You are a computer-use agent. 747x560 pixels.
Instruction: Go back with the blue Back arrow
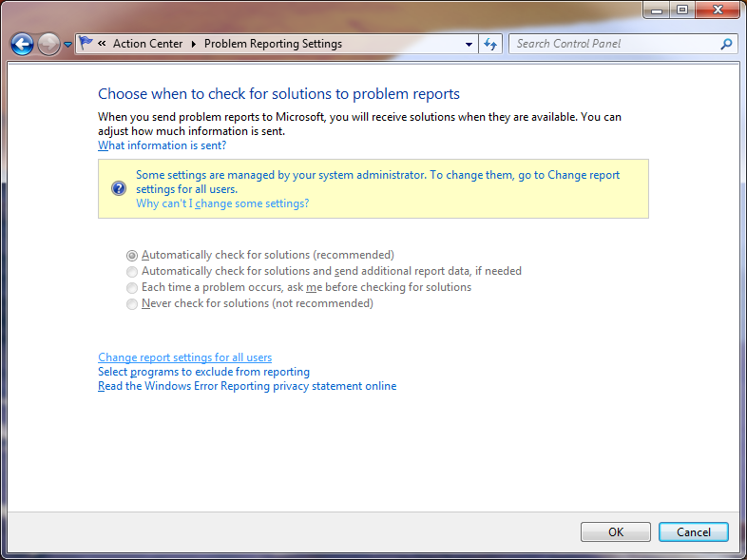(x=22, y=45)
